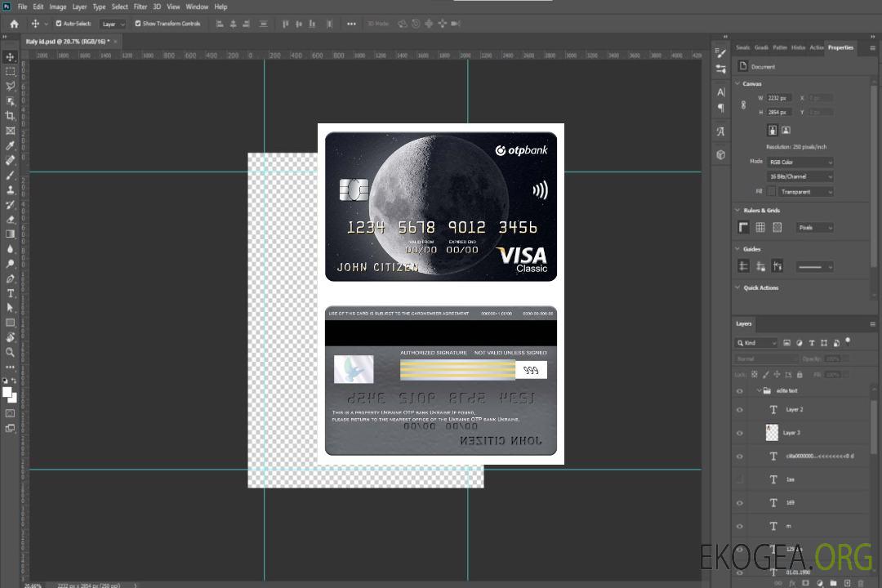This screenshot has height=588, width=882.
Task: Set canvas to landscape orientation
Action: coord(786,131)
